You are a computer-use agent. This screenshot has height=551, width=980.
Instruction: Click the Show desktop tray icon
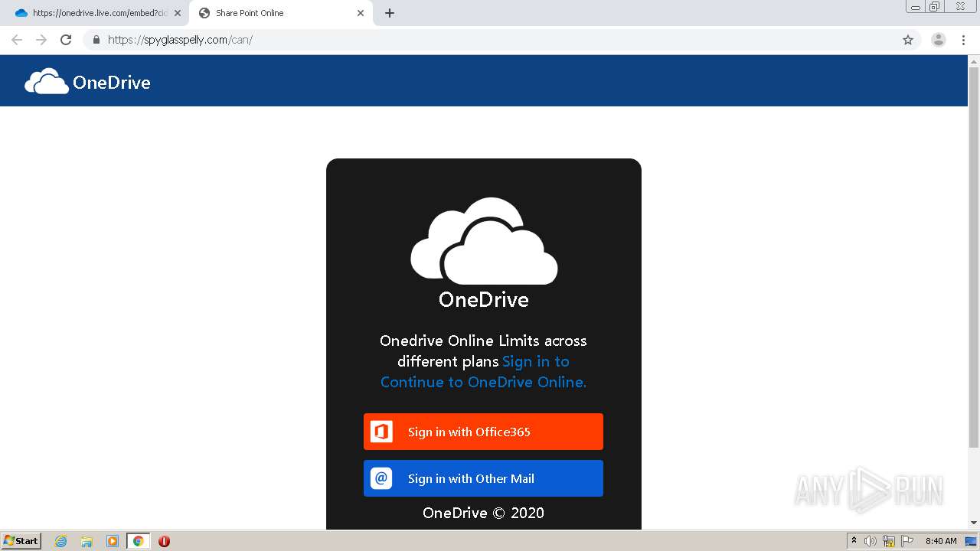(x=972, y=541)
